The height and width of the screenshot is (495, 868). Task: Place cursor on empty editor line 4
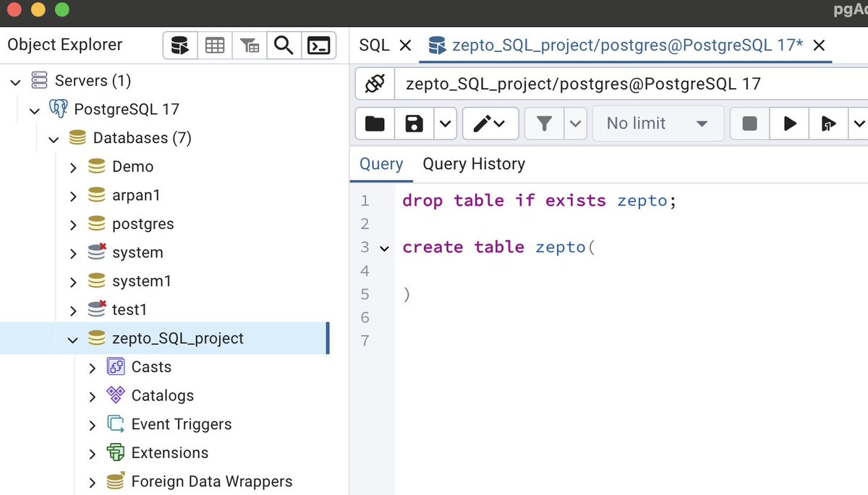[x=631, y=270]
